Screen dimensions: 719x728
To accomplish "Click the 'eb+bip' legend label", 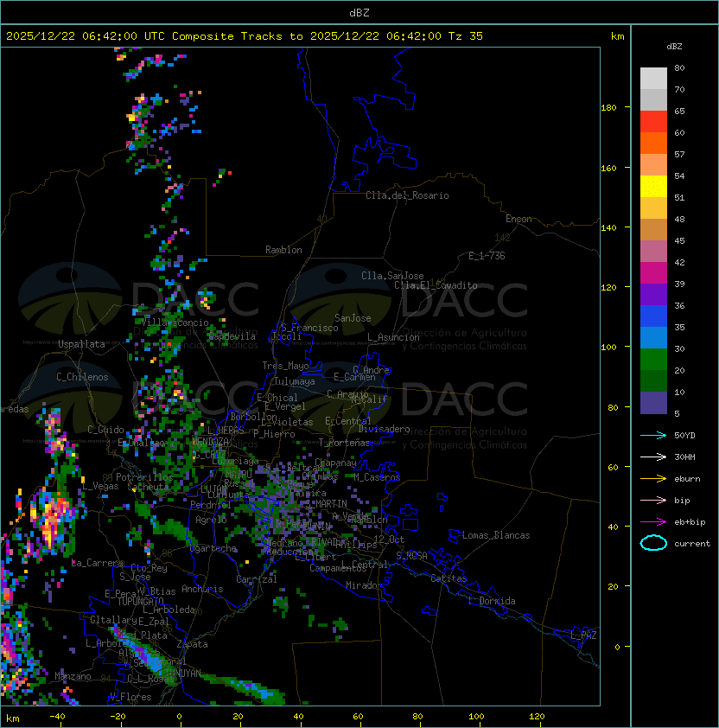I will click(x=690, y=522).
